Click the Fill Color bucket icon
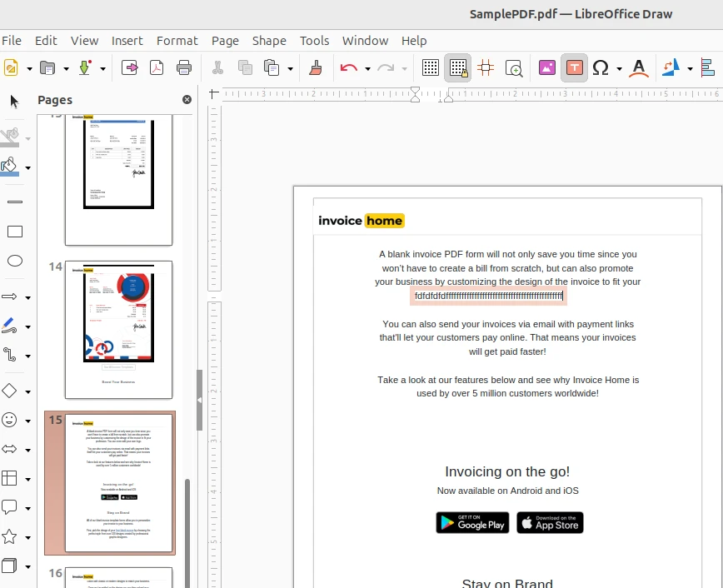 pyautogui.click(x=10, y=167)
